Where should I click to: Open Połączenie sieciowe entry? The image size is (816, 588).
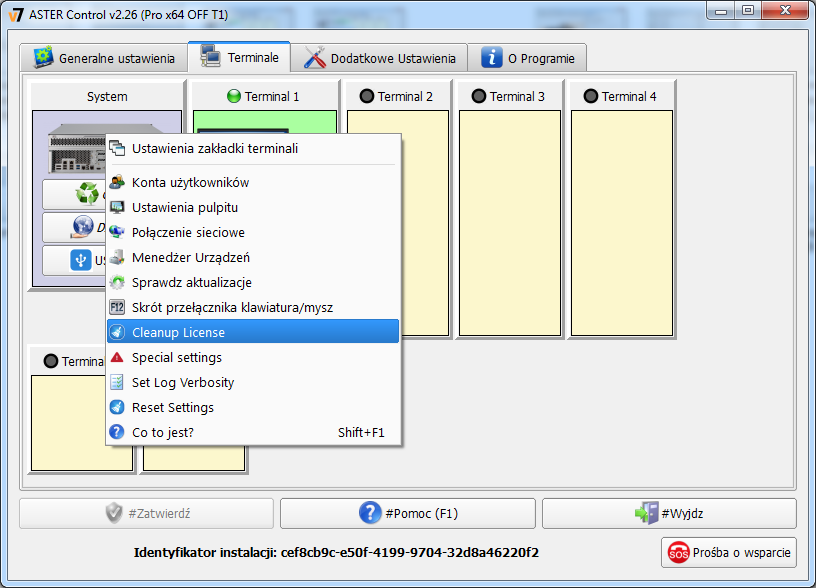point(253,232)
